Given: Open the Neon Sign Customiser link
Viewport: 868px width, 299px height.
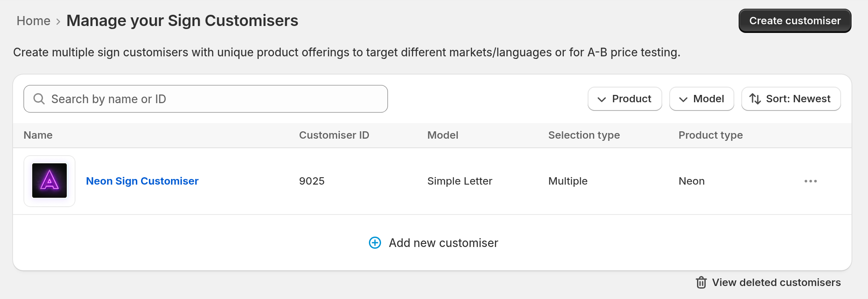Looking at the screenshot, I should click(142, 181).
